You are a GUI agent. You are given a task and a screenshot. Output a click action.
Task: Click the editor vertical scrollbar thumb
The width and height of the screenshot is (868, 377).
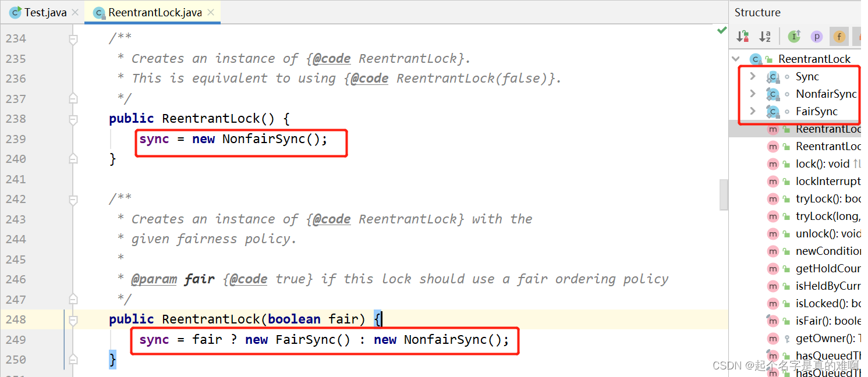(x=724, y=194)
